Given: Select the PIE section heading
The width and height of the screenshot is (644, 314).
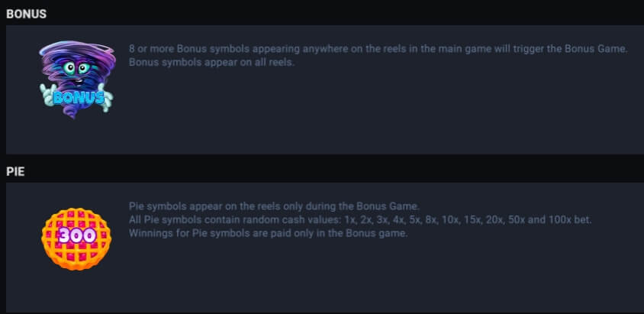Looking at the screenshot, I should pos(15,171).
